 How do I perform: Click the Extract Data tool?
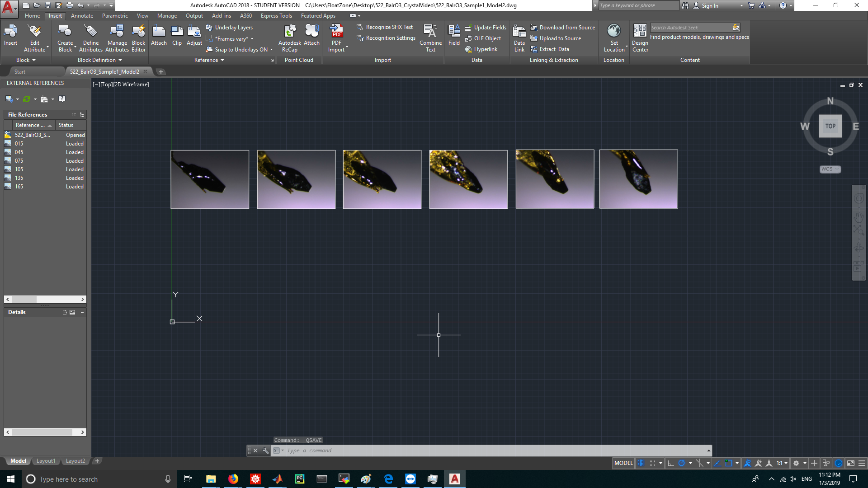pyautogui.click(x=550, y=49)
